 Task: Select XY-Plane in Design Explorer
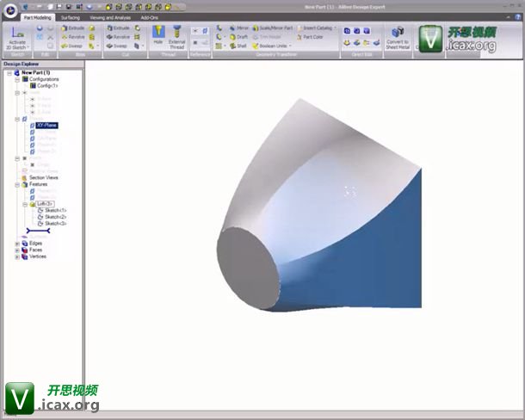click(46, 126)
